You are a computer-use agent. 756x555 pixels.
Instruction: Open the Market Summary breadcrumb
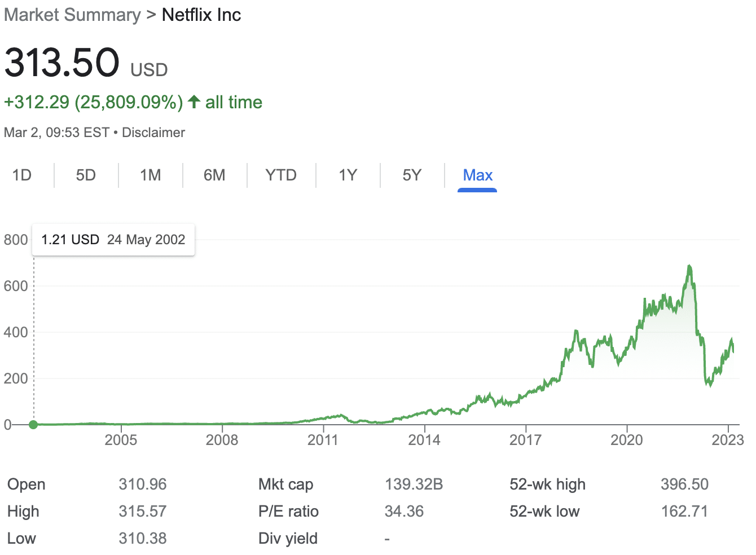(71, 15)
